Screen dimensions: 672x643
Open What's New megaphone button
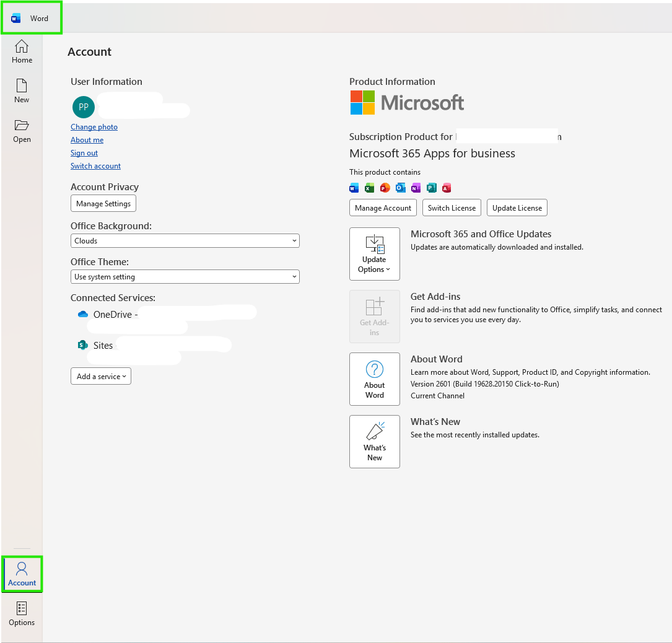pos(375,442)
